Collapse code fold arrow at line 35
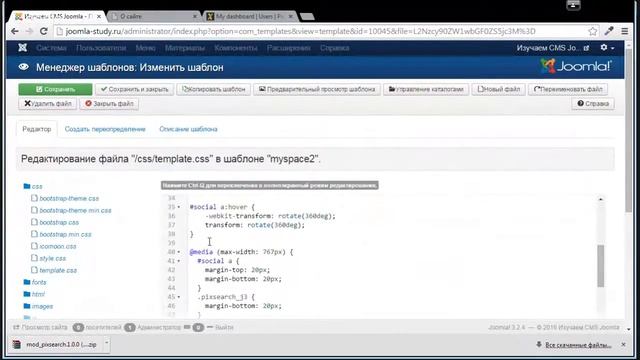 (178, 207)
